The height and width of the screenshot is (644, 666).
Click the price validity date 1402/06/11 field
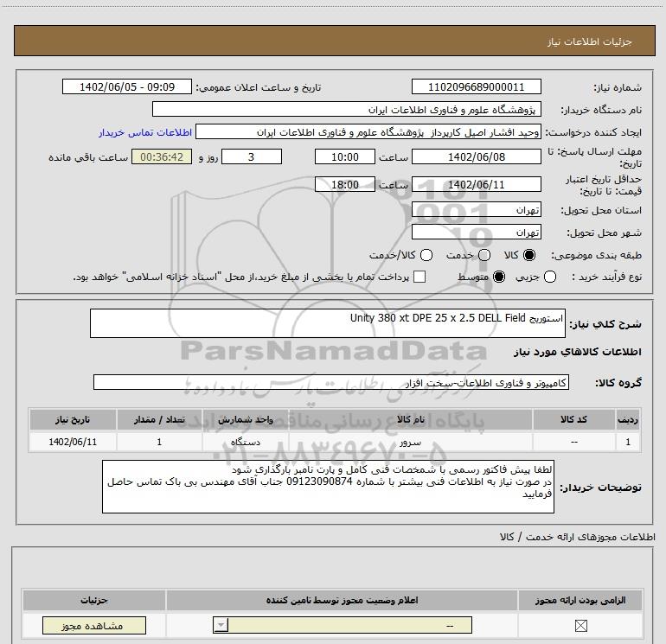pyautogui.click(x=476, y=185)
